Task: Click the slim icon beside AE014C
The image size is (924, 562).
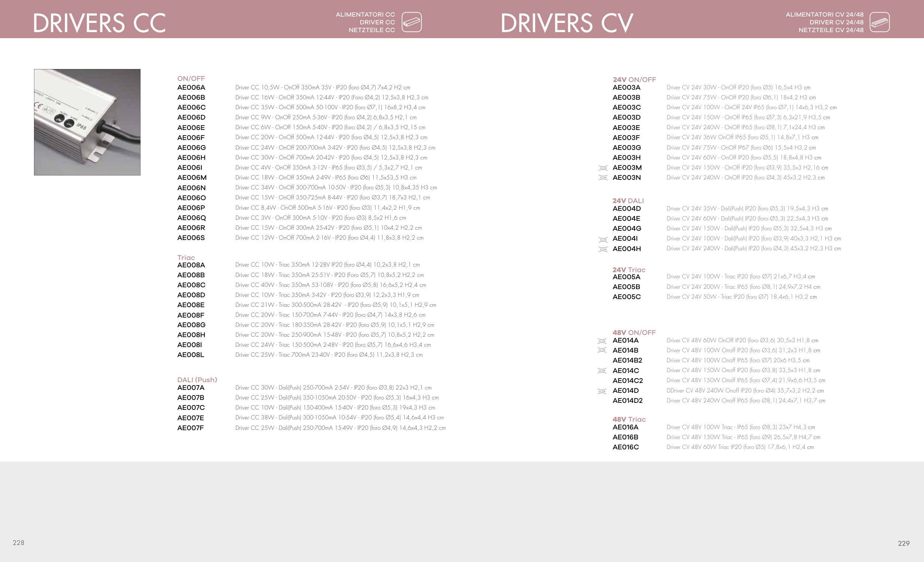Action: [x=602, y=371]
